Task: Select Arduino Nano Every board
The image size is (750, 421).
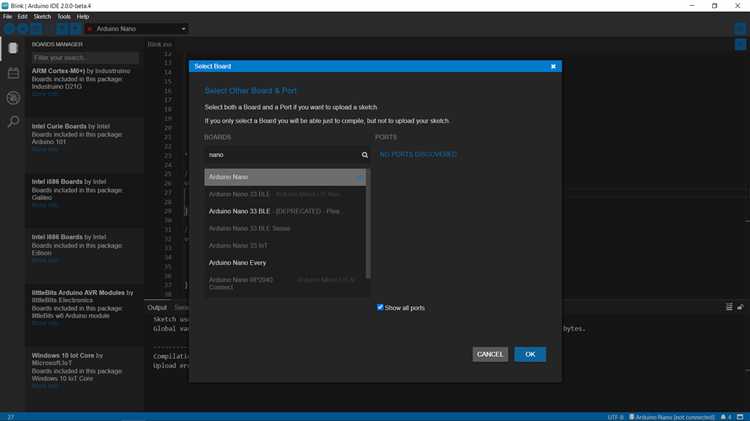Action: click(x=285, y=263)
